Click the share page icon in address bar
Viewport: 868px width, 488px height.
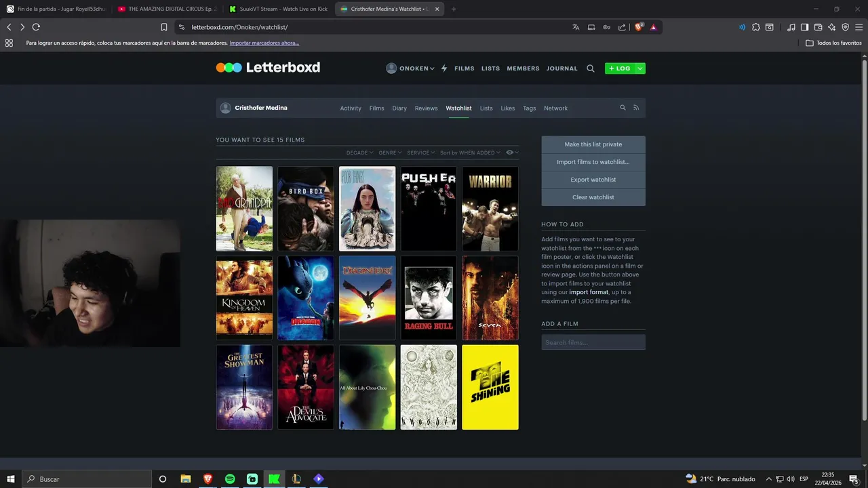click(622, 27)
